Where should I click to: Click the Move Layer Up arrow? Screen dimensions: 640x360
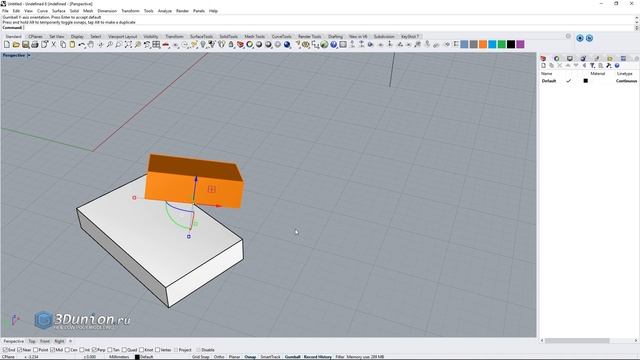click(568, 65)
